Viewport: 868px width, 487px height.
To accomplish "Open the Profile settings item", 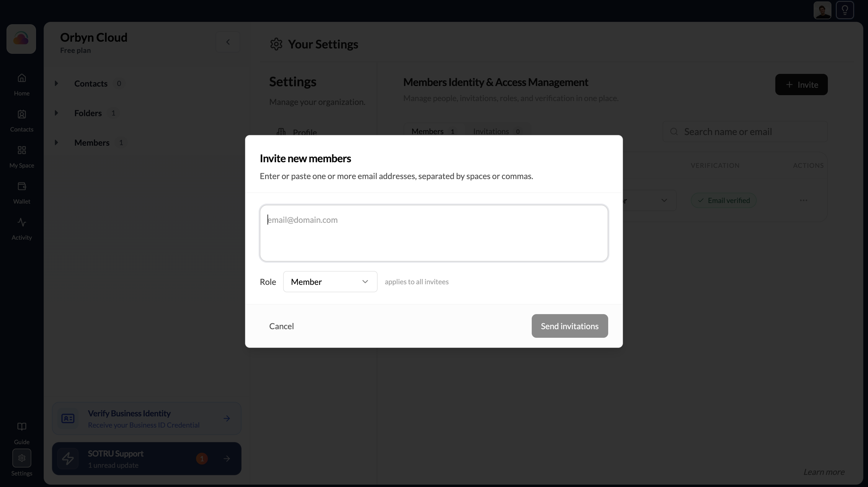I will [305, 132].
